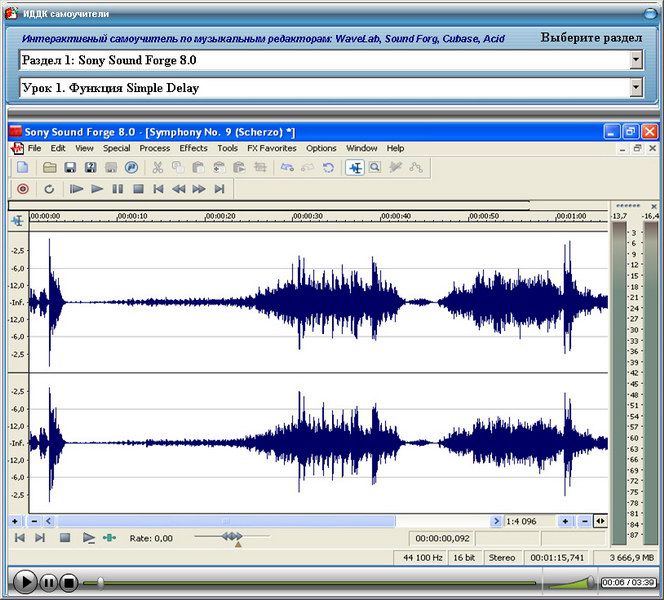Expand the Раздел 1 section dropdown
This screenshot has height=600, width=664.
[x=635, y=60]
